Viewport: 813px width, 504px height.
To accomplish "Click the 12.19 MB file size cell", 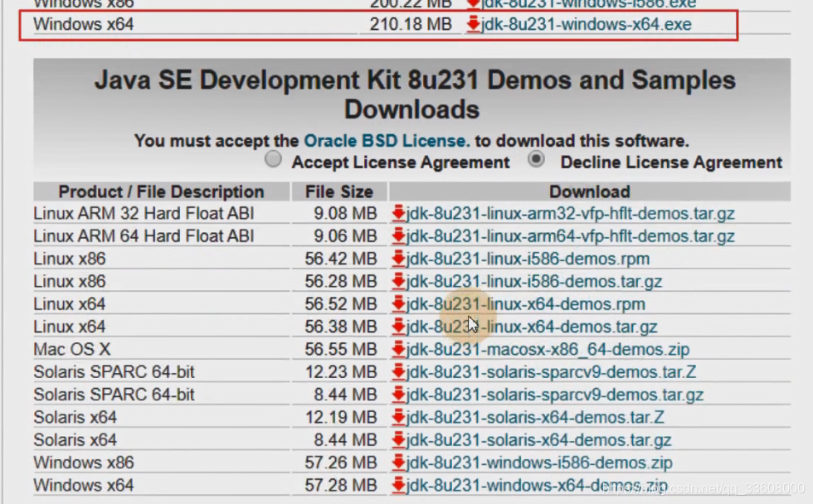I will (x=341, y=417).
